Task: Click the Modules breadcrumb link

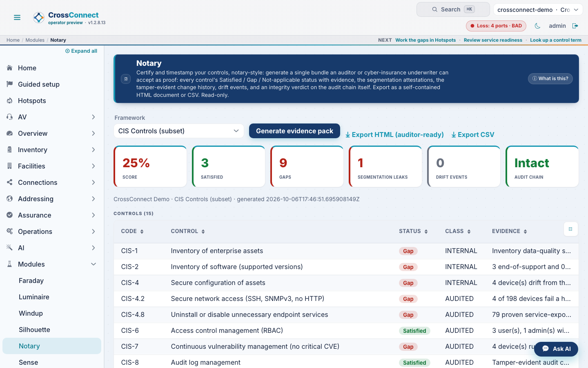Action: (35, 40)
